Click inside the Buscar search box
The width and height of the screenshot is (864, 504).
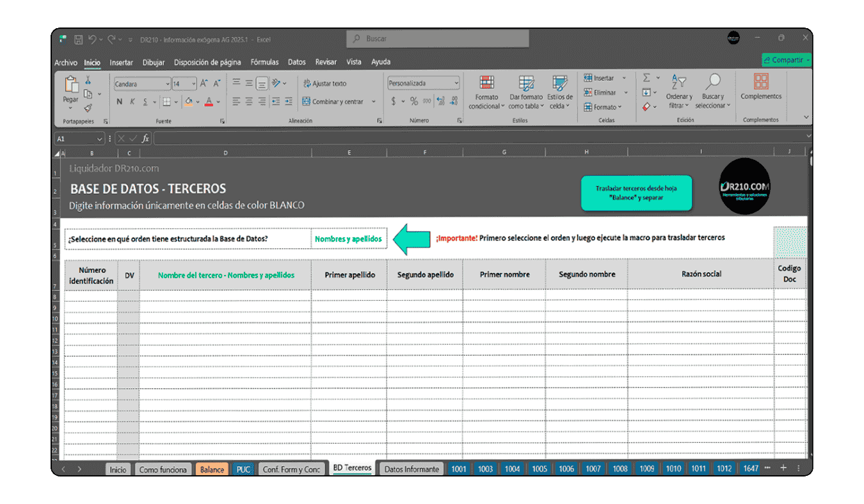pyautogui.click(x=437, y=38)
